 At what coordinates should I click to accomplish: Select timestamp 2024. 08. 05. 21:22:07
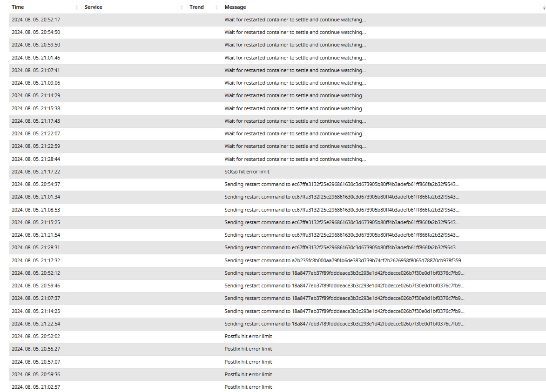36,133
